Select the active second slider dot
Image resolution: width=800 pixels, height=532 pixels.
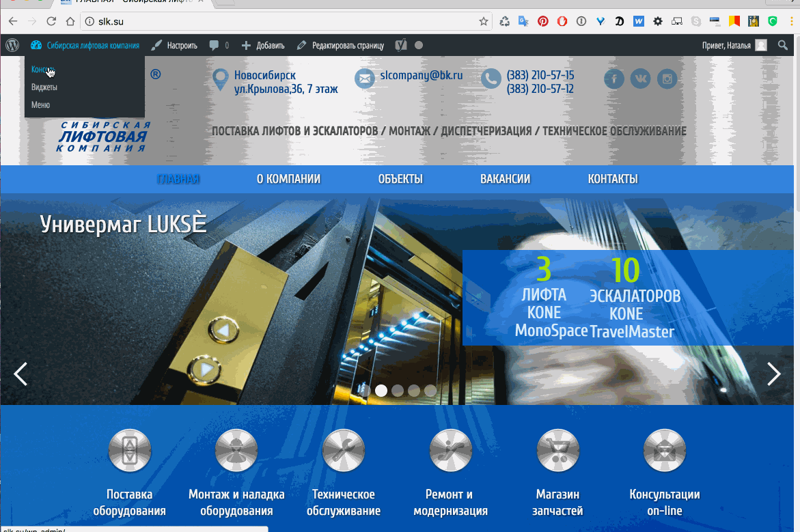click(381, 391)
